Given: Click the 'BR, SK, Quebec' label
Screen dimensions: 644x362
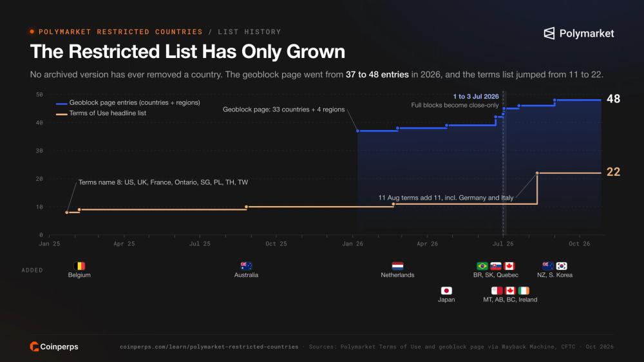Looking at the screenshot, I should pyautogui.click(x=496, y=275).
